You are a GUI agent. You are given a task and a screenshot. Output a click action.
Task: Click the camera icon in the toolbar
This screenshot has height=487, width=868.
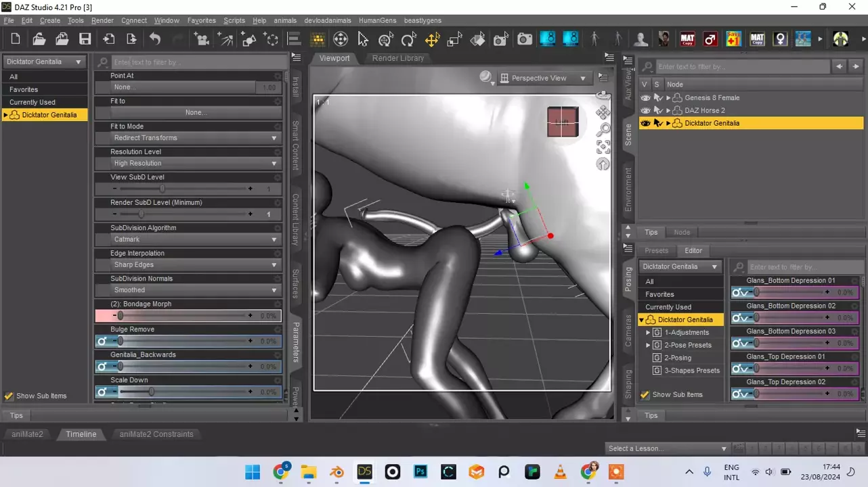point(525,39)
